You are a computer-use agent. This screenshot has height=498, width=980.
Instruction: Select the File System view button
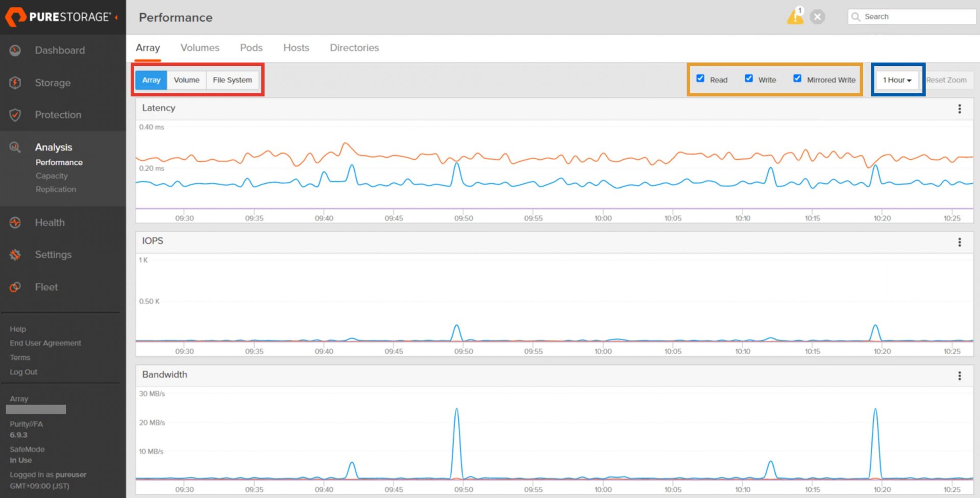(232, 80)
